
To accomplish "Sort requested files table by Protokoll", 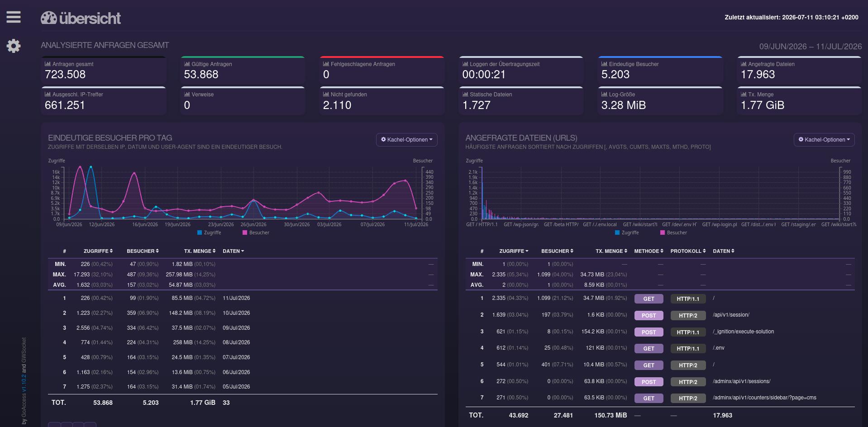I will [x=688, y=251].
